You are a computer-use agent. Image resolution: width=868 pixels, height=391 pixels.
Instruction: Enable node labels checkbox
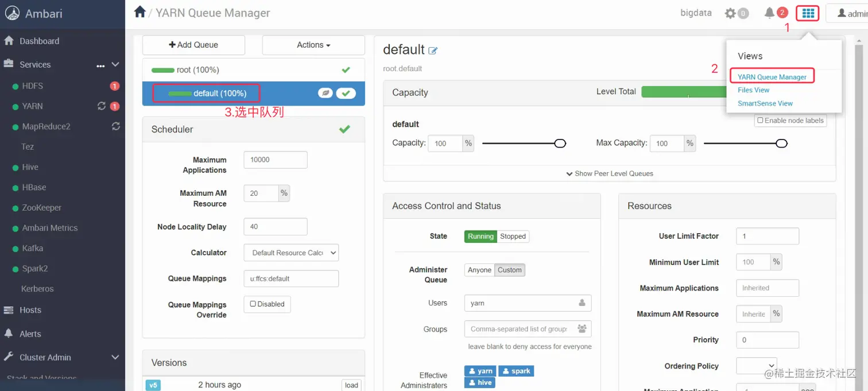(760, 121)
